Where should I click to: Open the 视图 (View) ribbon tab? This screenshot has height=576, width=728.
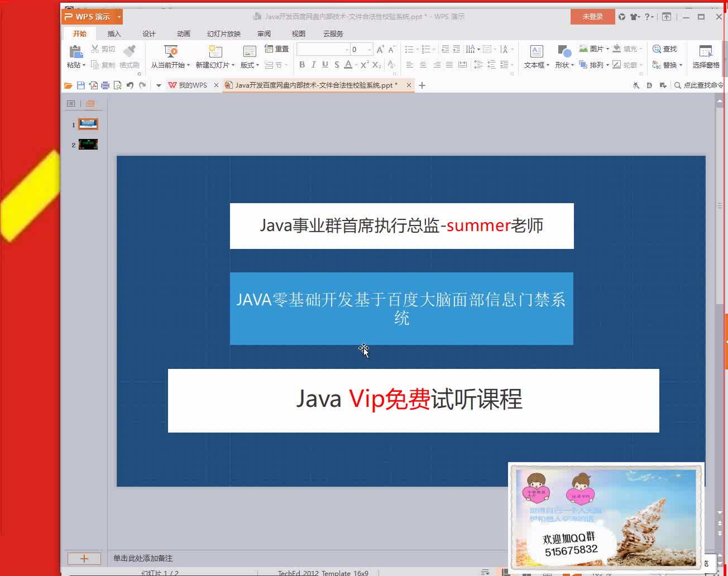[x=299, y=33]
